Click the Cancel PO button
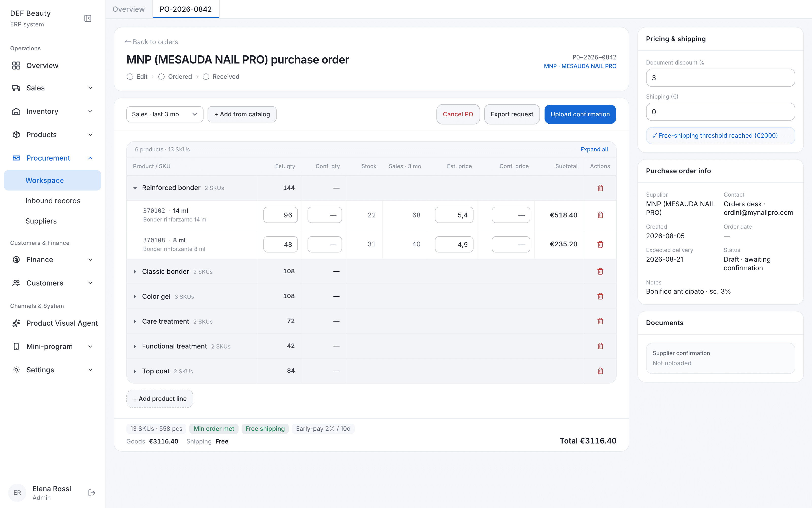The height and width of the screenshot is (508, 812). (x=458, y=114)
